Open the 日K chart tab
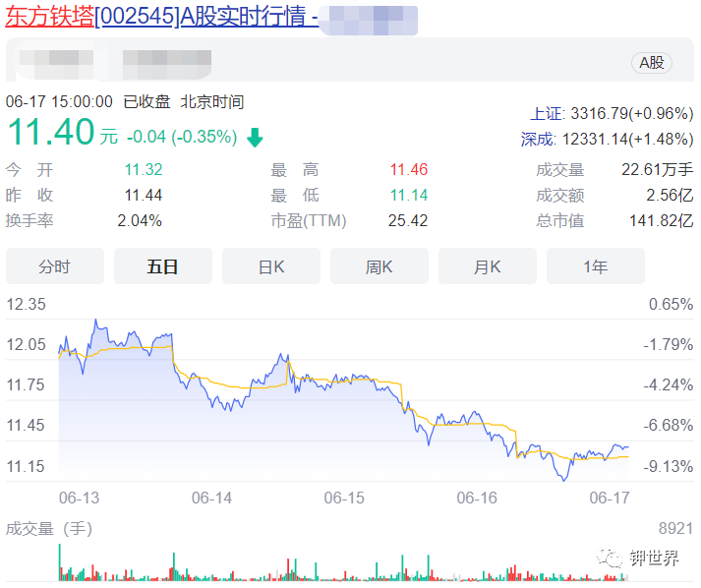Screen dimensions: 701x588 click(271, 266)
